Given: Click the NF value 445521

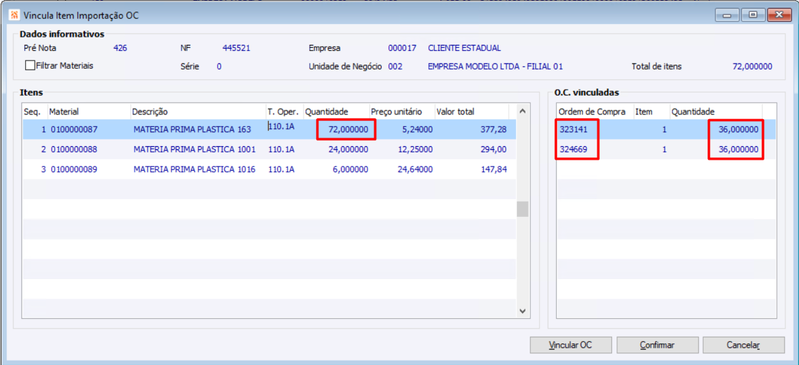Looking at the screenshot, I should point(236,48).
